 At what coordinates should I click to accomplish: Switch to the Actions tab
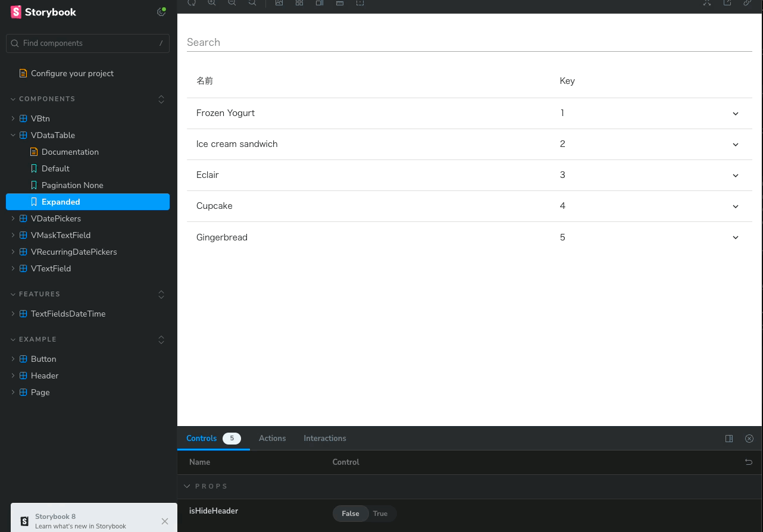(272, 438)
